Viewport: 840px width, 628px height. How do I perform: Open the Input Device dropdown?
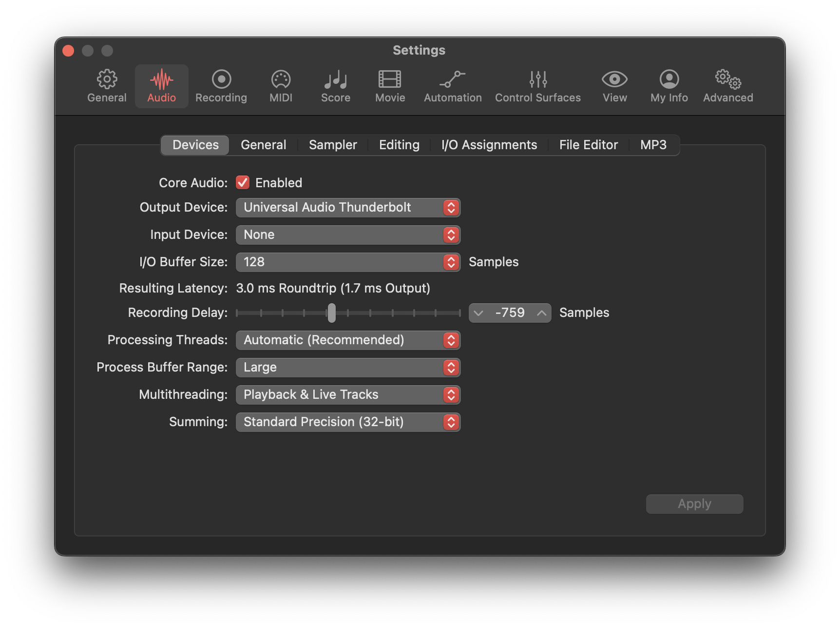point(348,235)
